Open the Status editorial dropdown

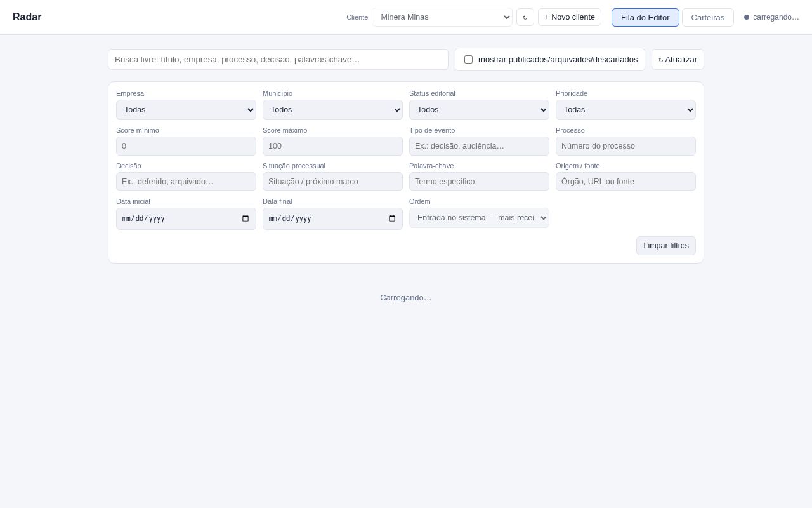click(x=479, y=110)
